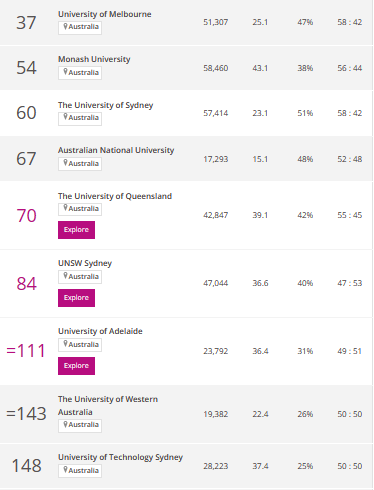Open the Australian National University link
Viewport: 374px width, 490px height.
point(116,150)
